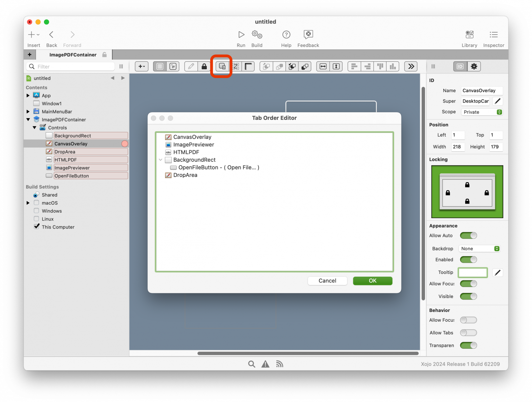The height and width of the screenshot is (402, 532).
Task: Select the pencil edit icon in toolbar
Action: click(x=191, y=66)
